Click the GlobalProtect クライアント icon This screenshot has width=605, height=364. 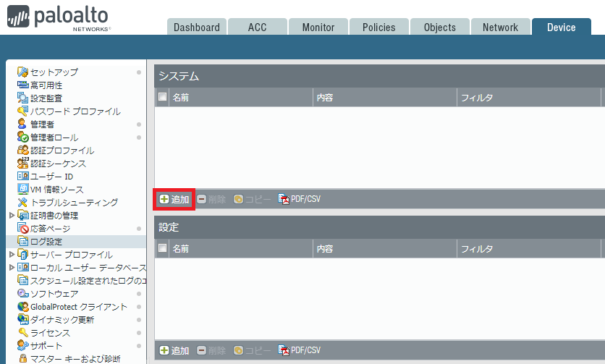point(22,307)
